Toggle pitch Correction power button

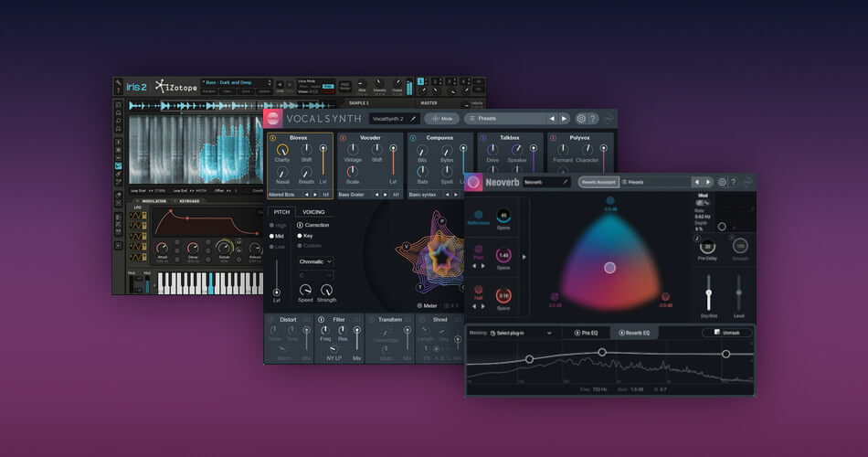[300, 225]
